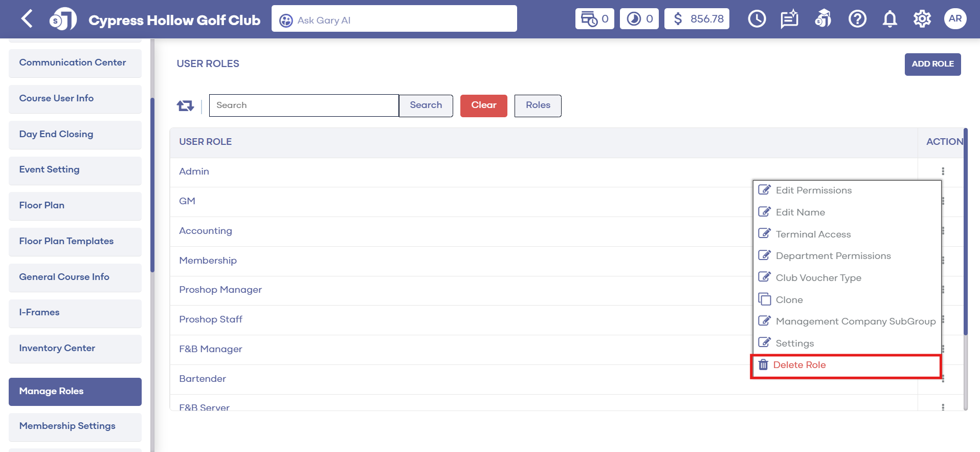Click the help question mark icon
The image size is (980, 452).
click(857, 19)
